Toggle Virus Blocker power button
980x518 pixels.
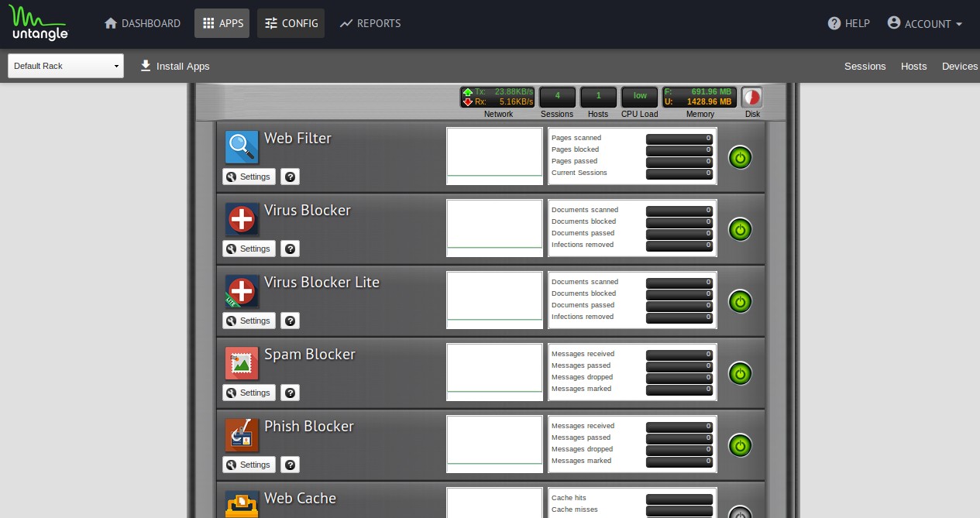pyautogui.click(x=740, y=229)
